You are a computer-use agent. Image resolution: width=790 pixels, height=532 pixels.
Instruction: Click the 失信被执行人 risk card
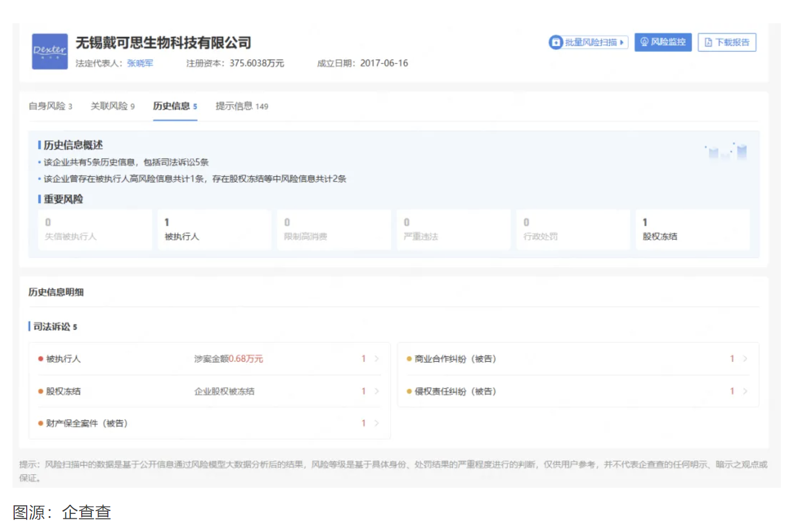click(95, 230)
